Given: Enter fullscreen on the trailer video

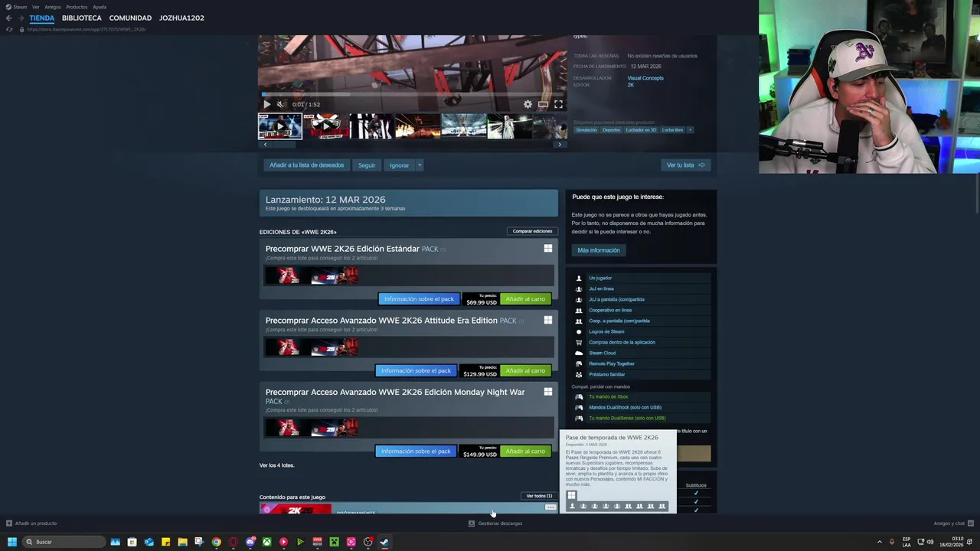Looking at the screenshot, I should point(558,104).
